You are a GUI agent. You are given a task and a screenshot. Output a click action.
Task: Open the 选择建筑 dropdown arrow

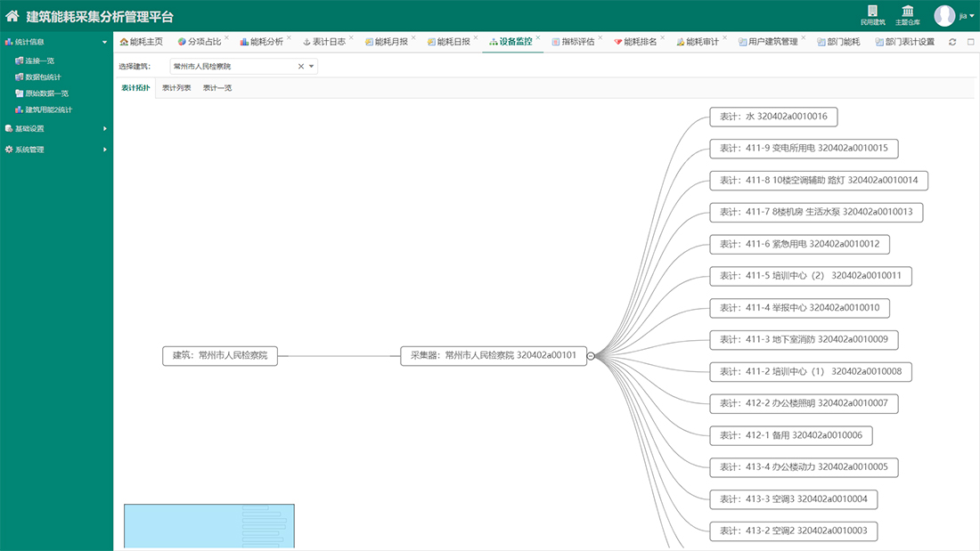311,66
